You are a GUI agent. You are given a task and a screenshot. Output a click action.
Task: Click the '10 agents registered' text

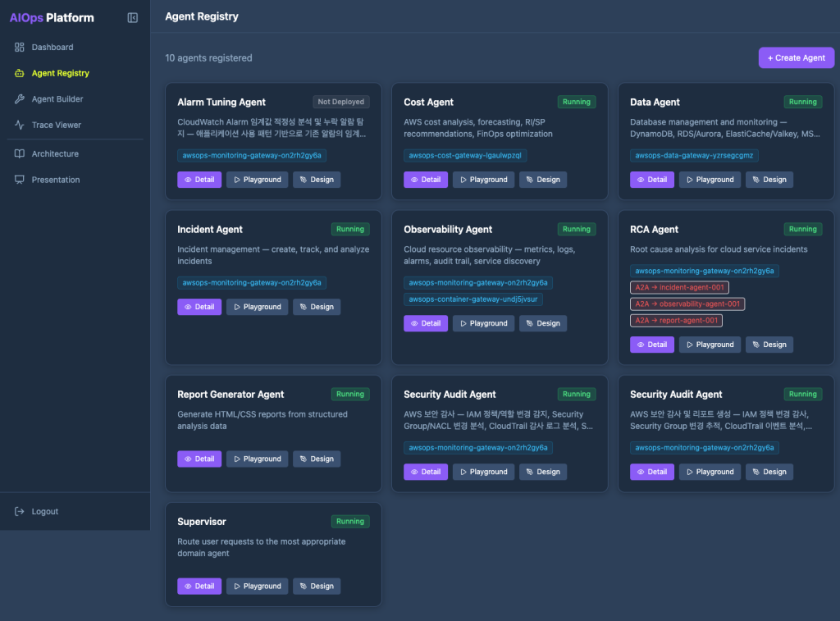(x=208, y=58)
